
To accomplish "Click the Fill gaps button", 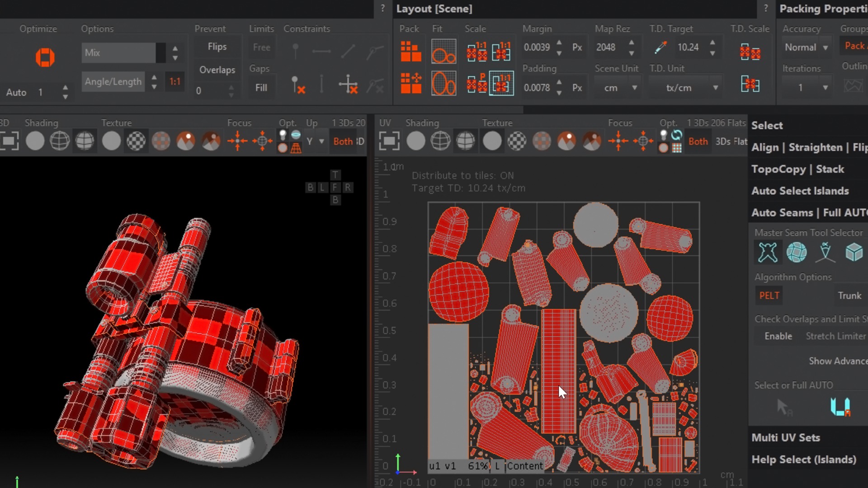I will coord(261,88).
